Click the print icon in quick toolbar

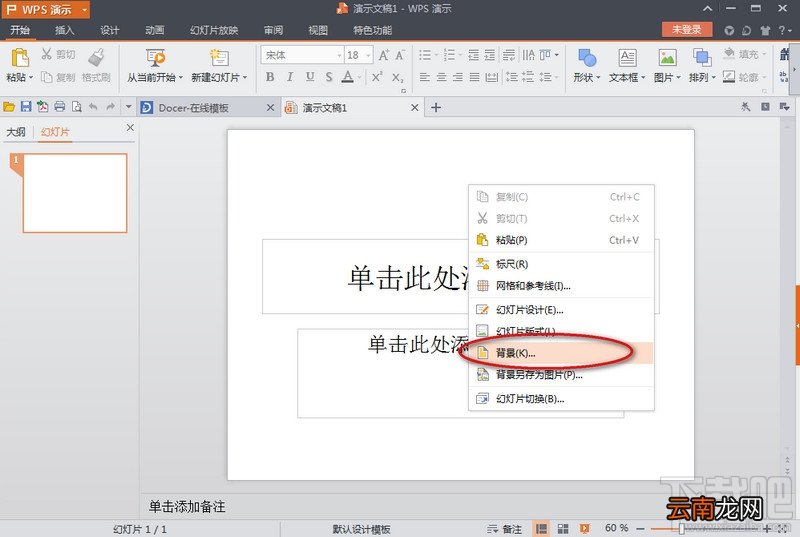coord(60,107)
